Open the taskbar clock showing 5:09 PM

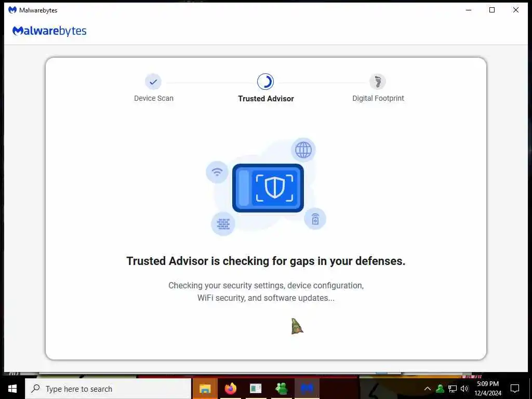[488, 389]
